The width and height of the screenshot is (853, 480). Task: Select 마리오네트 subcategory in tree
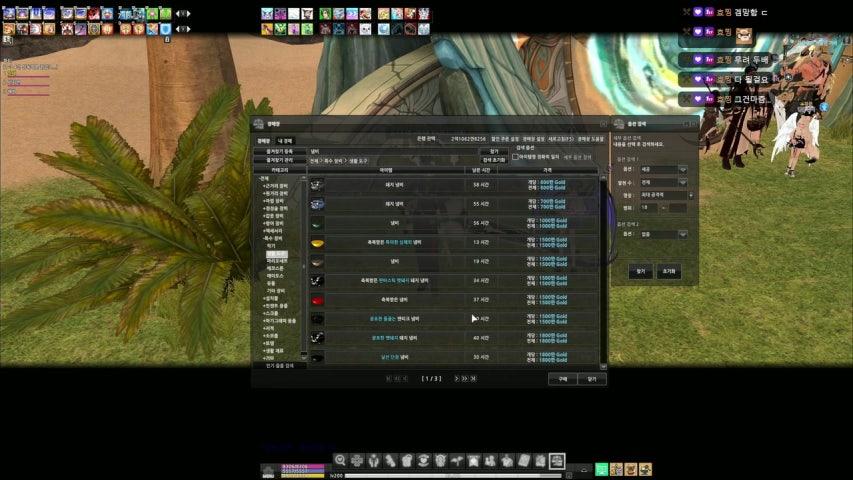click(277, 261)
